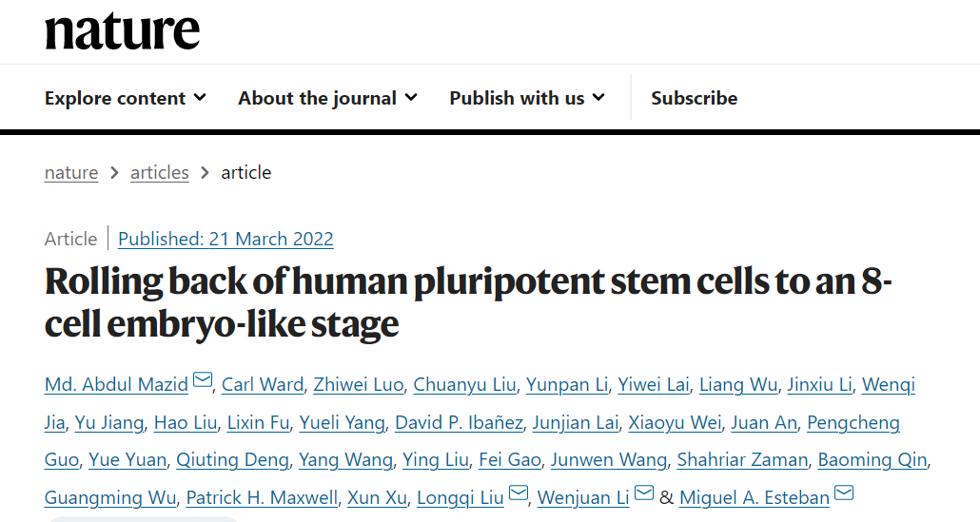Open the Published: 21 March 2022 link
The image size is (980, 522).
(x=225, y=239)
